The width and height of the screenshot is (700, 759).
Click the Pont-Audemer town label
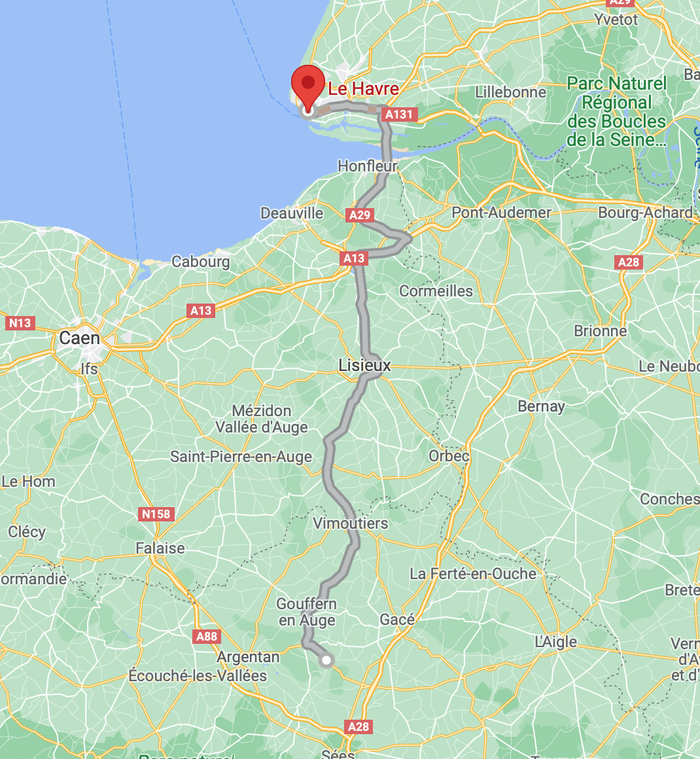coord(502,213)
